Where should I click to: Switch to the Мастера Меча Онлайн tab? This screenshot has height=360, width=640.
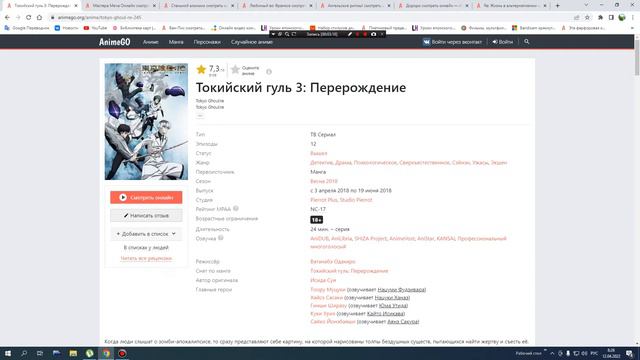(x=120, y=6)
